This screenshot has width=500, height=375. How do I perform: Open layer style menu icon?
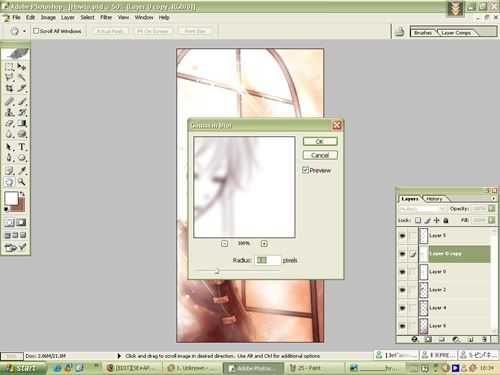415,339
